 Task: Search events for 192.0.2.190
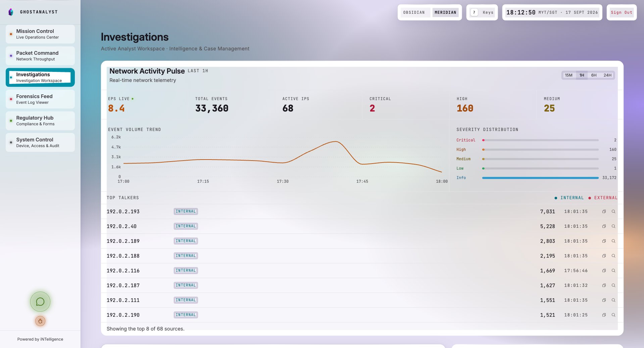613,315
